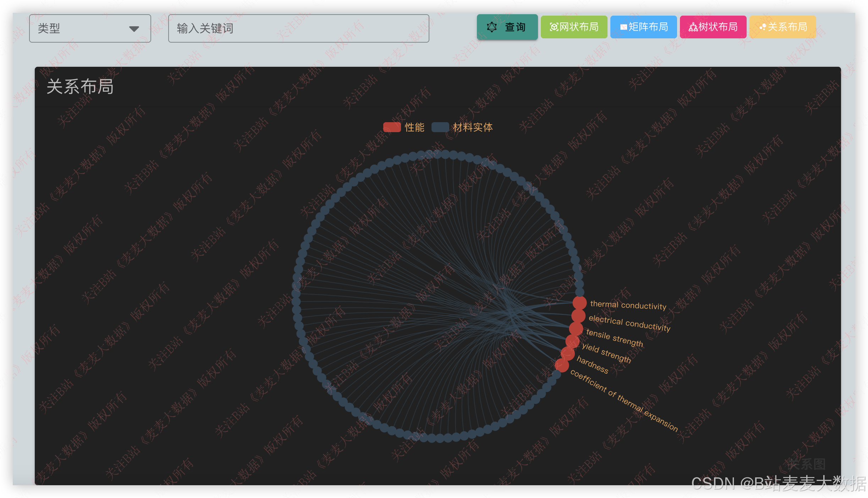Click the query button's graph icon
Screen dimensions: 868x498
tap(492, 27)
